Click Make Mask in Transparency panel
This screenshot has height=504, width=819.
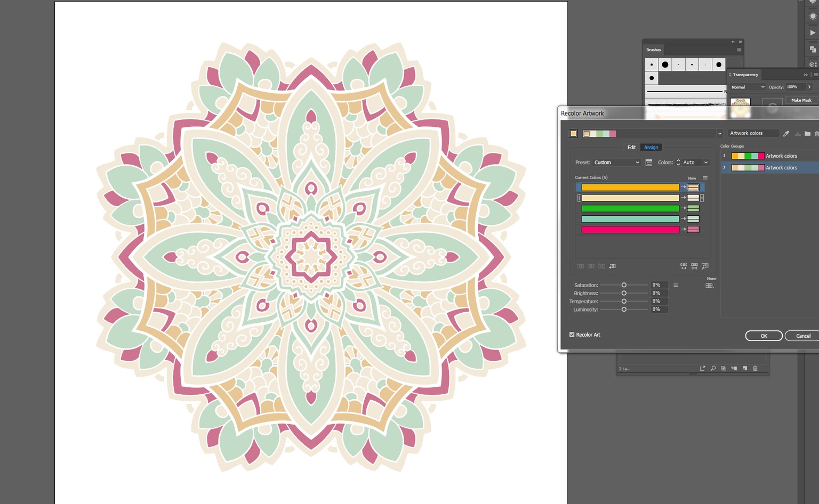(801, 100)
